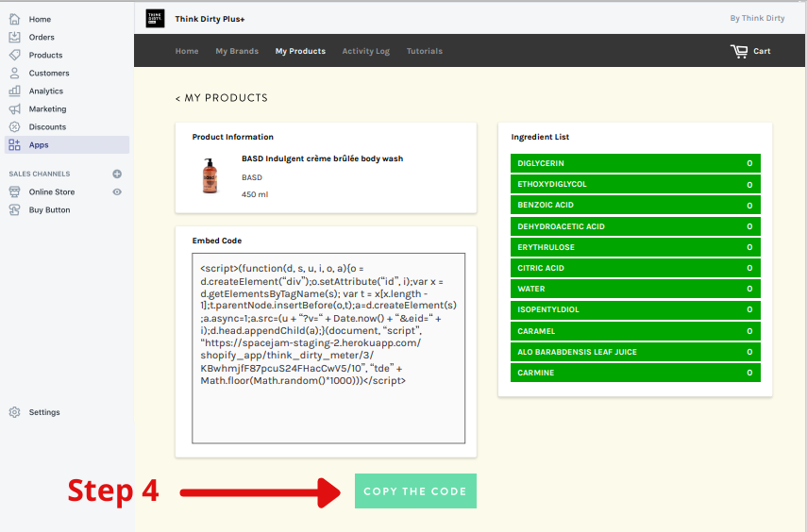This screenshot has width=807, height=532.
Task: Click the COPY THE CODE button
Action: 415,490
